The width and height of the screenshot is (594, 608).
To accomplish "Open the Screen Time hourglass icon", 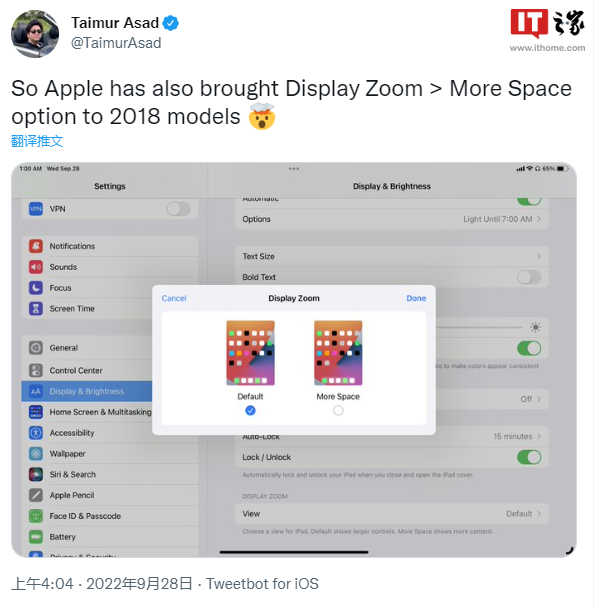I will tap(36, 309).
